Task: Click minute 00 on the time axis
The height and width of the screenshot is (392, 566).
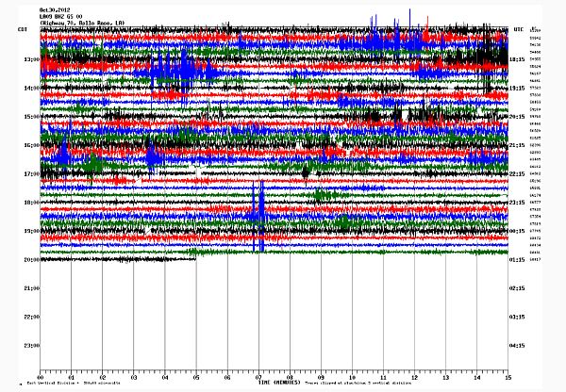Action: coord(40,376)
